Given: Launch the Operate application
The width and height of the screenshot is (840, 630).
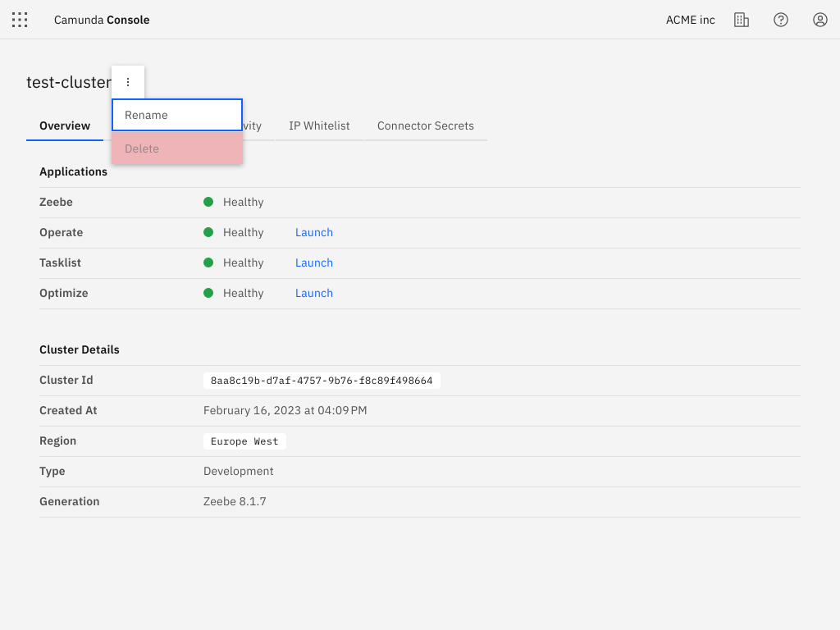Looking at the screenshot, I should click(x=314, y=232).
